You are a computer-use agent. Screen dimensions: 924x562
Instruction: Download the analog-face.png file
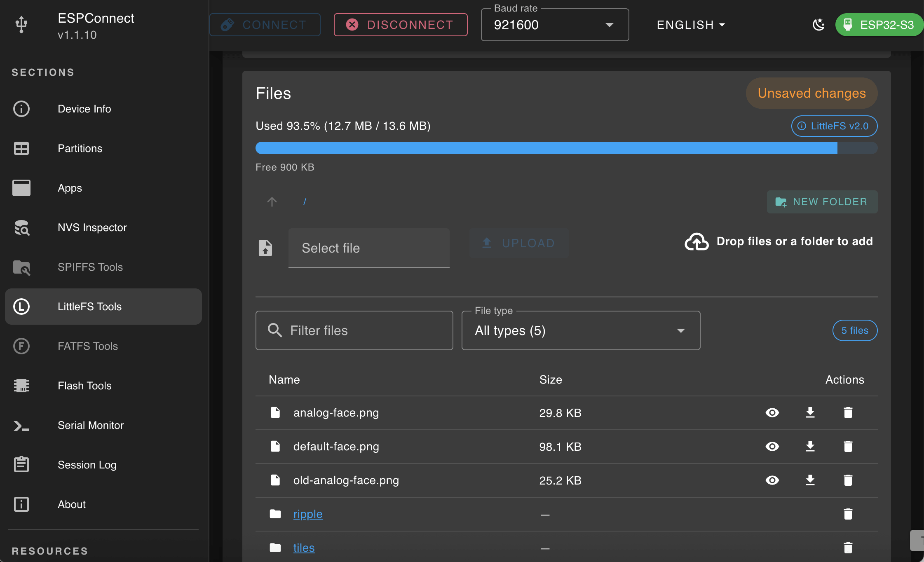pyautogui.click(x=810, y=412)
